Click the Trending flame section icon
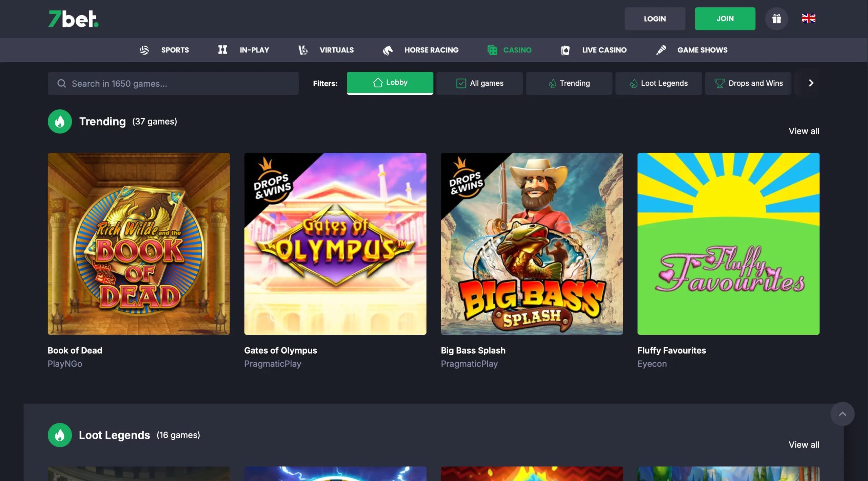 pyautogui.click(x=59, y=121)
